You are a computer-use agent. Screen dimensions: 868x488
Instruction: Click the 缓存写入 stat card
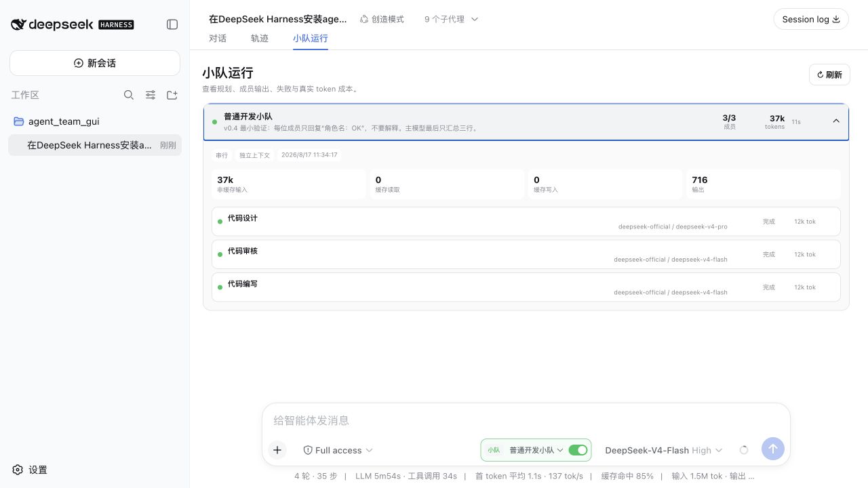(605, 184)
